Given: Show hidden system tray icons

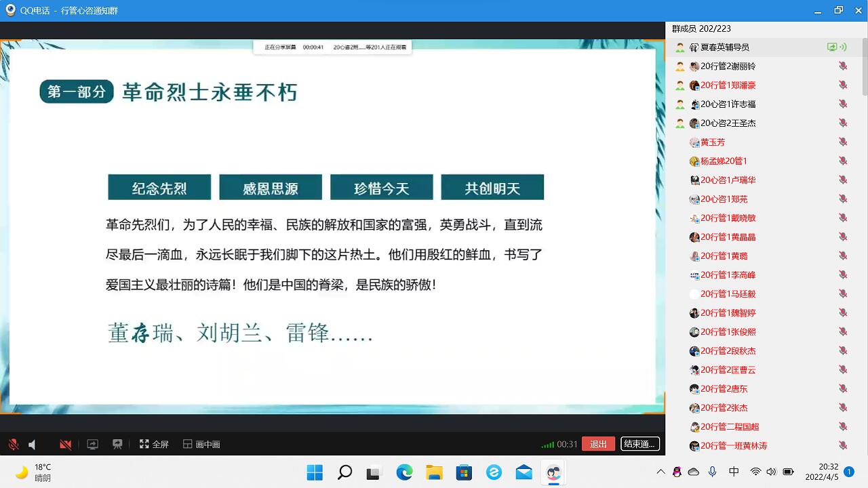Looking at the screenshot, I should pos(661,472).
